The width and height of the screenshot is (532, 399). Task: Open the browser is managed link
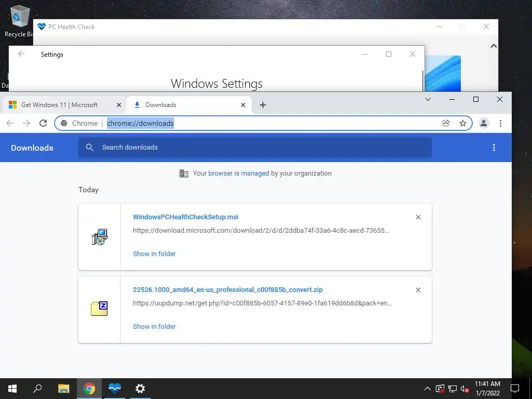point(238,174)
